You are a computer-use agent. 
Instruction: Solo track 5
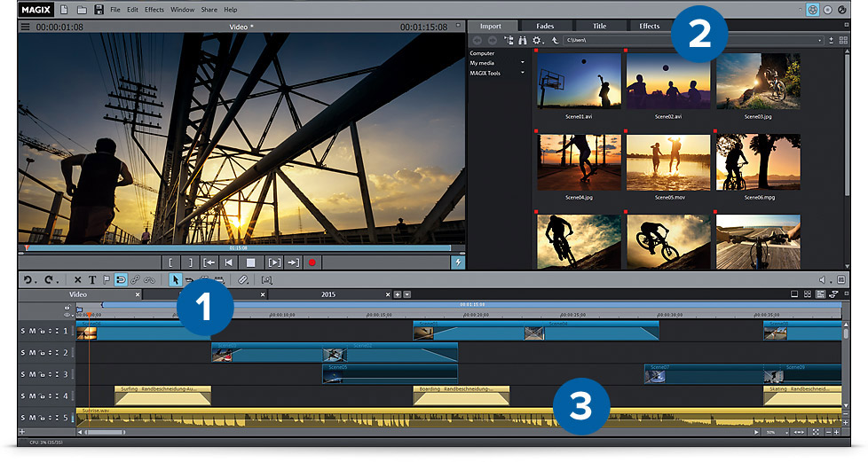click(23, 418)
